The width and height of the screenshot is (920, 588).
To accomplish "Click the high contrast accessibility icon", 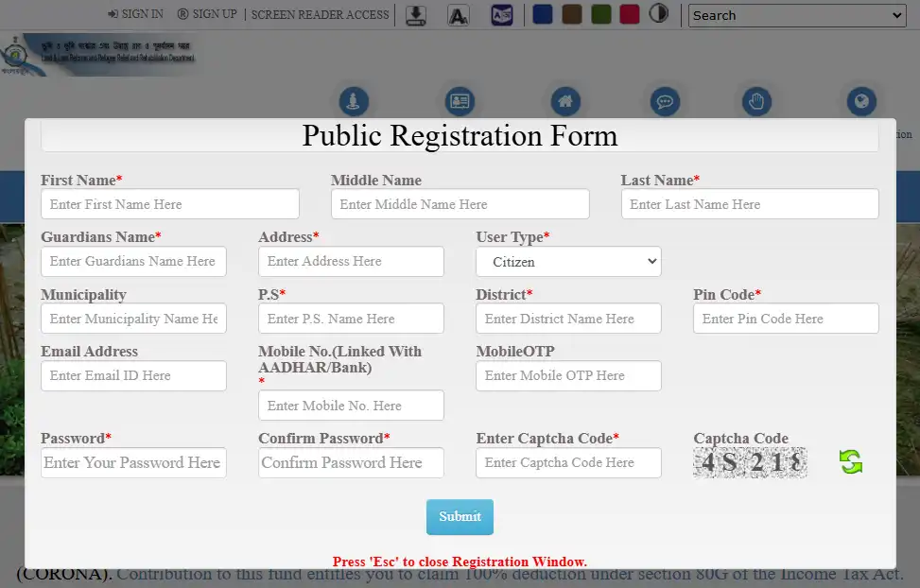I will coord(659,15).
